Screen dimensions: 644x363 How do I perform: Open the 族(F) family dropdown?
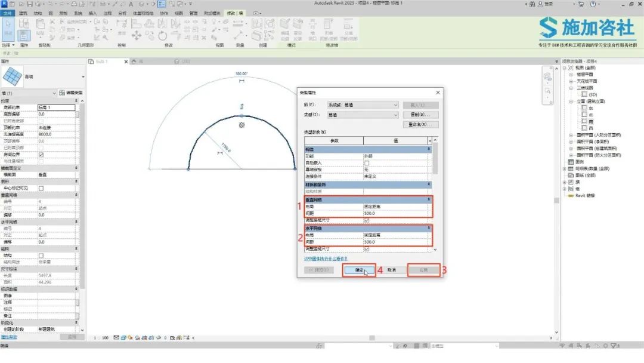(x=363, y=105)
